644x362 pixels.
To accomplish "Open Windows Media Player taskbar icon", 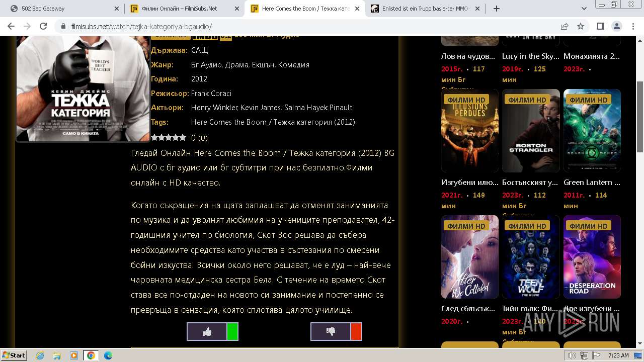I will [x=74, y=355].
